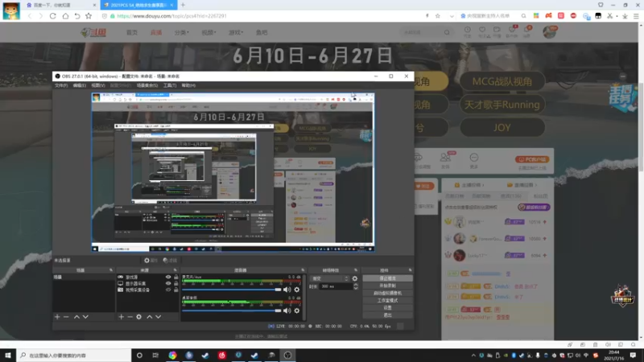This screenshot has width=644, height=362.
Task: Open transition properties gear icon
Action: click(x=355, y=278)
